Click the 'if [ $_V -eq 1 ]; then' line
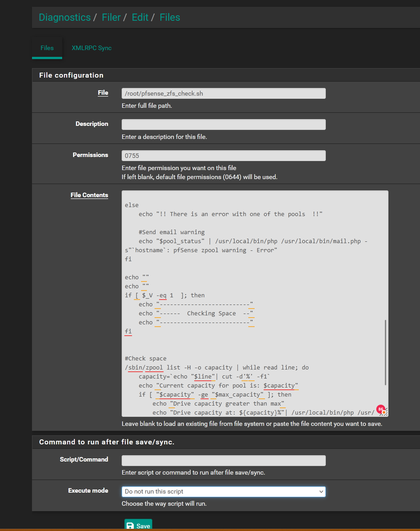The image size is (420, 531). [164, 296]
